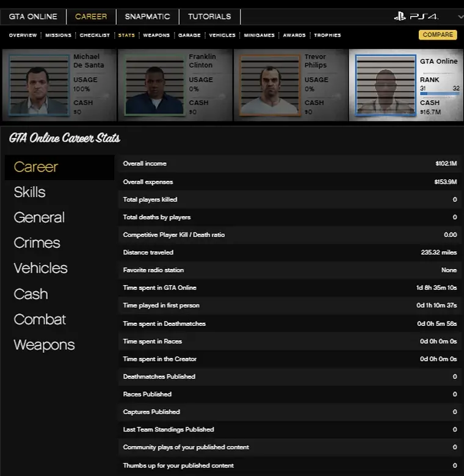Viewport: 464px width, 476px height.
Task: Open the Skills stats category
Action: [29, 192]
